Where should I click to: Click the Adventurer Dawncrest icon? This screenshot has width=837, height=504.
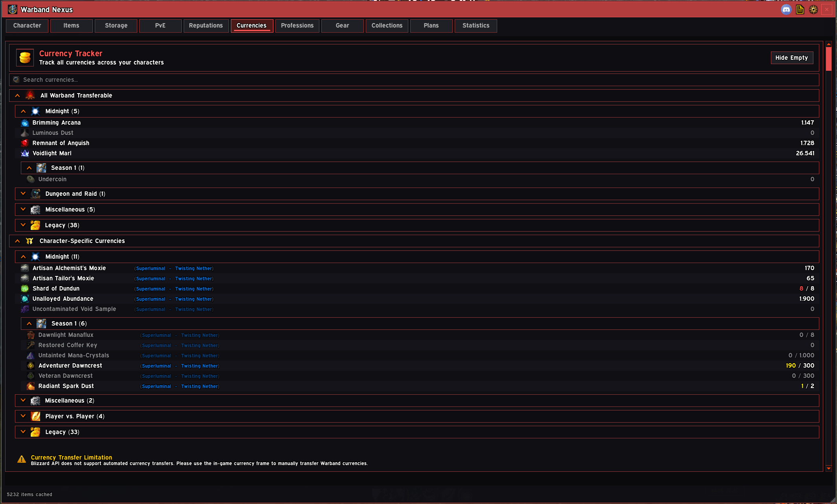[31, 366]
